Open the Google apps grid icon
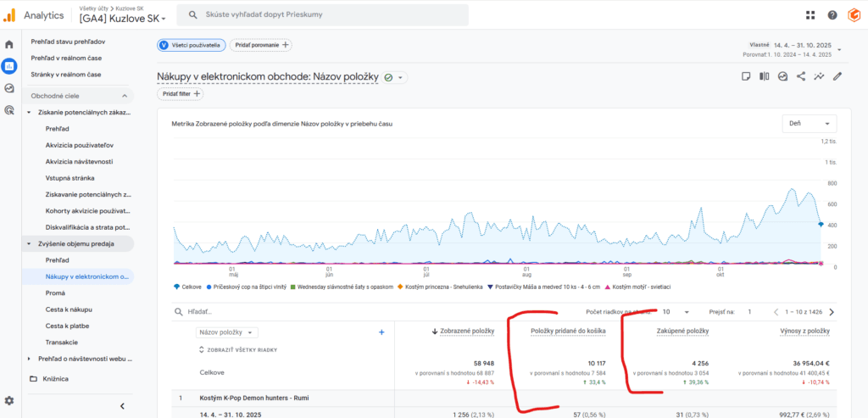The height and width of the screenshot is (418, 868). [810, 15]
